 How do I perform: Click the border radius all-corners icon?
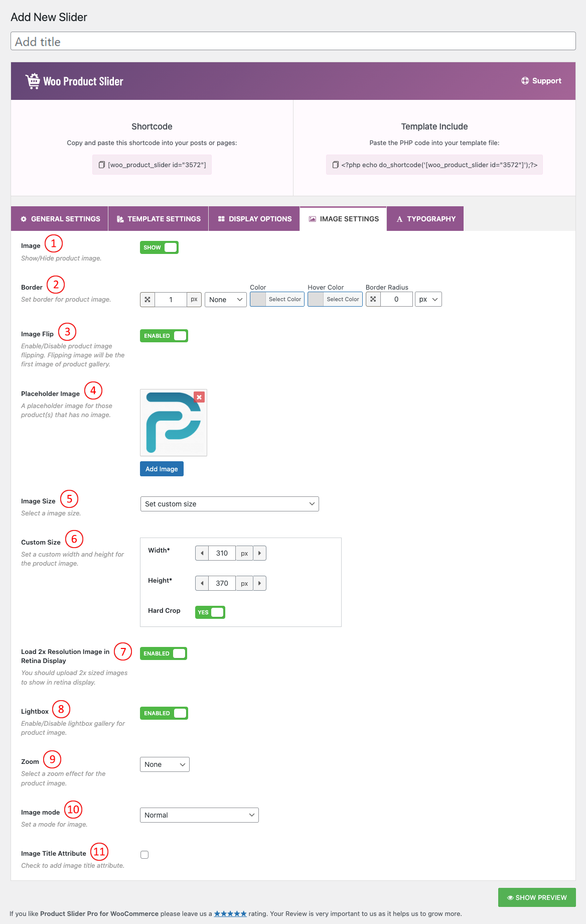coord(373,299)
